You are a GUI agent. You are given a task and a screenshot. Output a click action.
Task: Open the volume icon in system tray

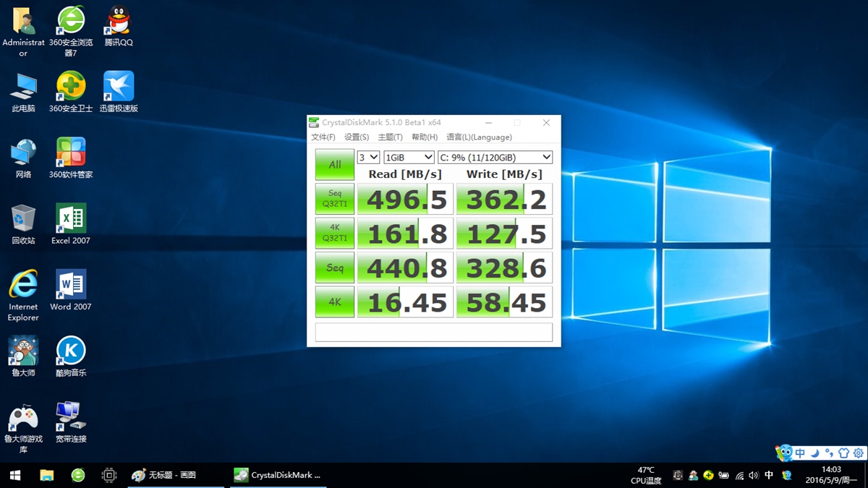[753, 475]
